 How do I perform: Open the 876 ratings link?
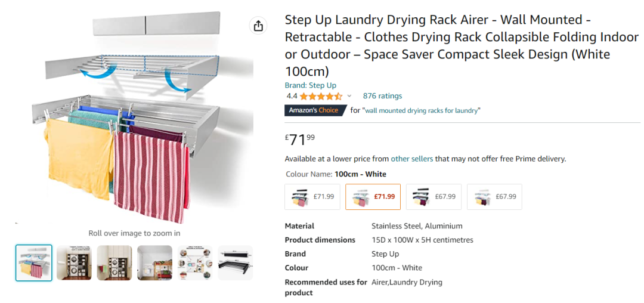point(382,96)
